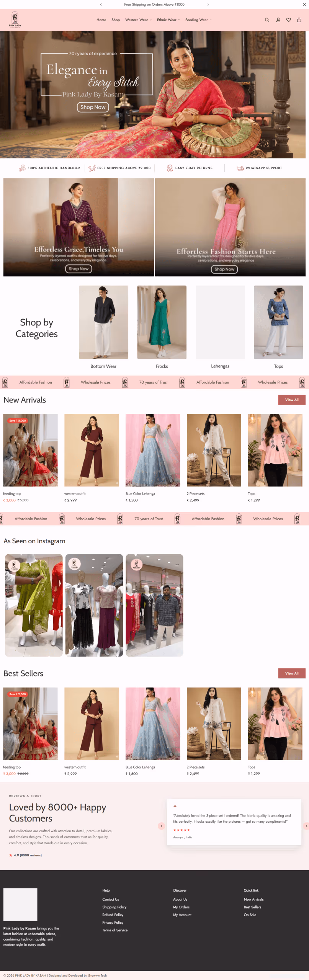Open pink Tops product in New Arrivals
The height and width of the screenshot is (980, 309).
(275, 450)
